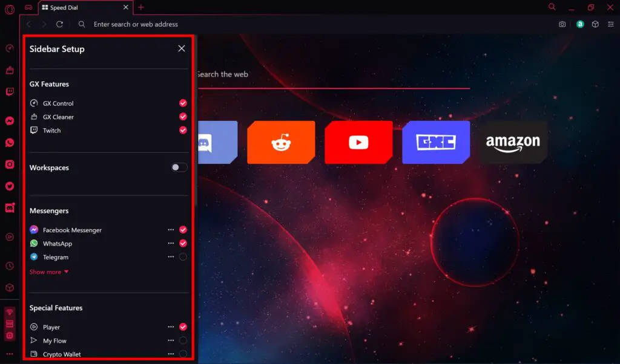Viewport: 620px width, 364px height.
Task: Click the Search the web field
Action: tap(334, 74)
